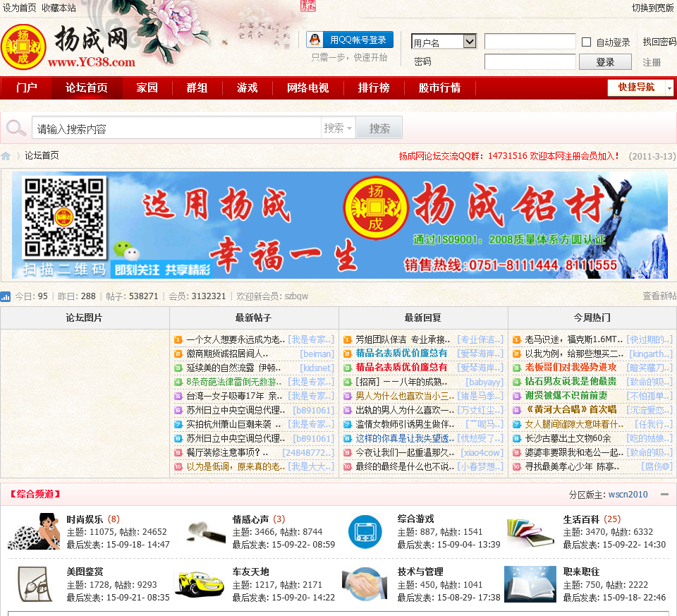Click the 论坛首页 breadcrumb link
The width and height of the screenshot is (677, 616).
point(42,155)
